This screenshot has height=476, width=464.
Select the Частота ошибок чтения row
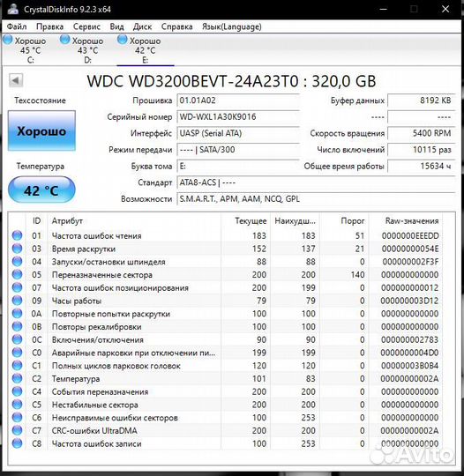point(225,235)
